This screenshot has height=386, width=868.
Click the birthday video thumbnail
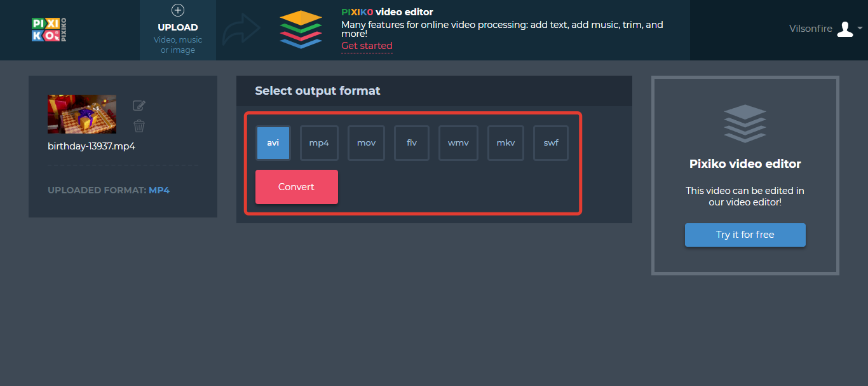click(x=82, y=114)
